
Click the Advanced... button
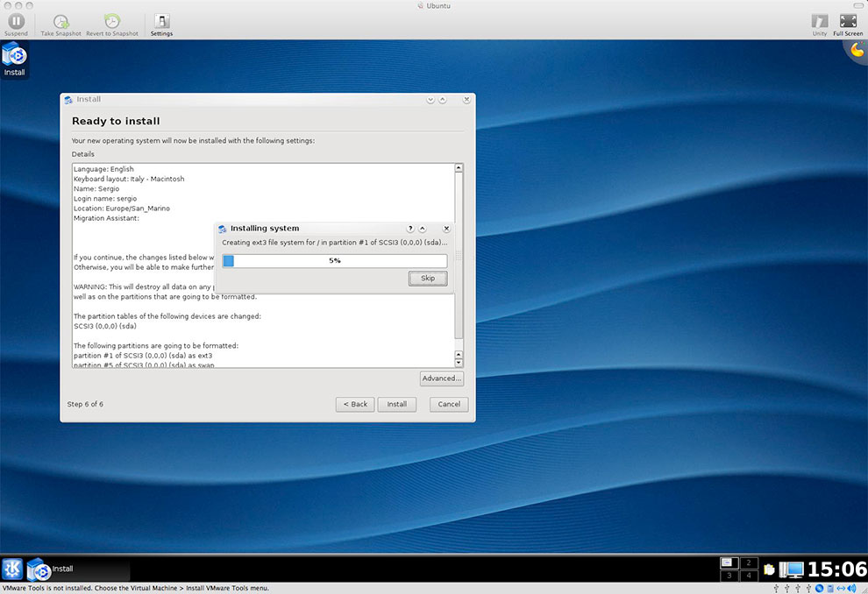tap(441, 378)
